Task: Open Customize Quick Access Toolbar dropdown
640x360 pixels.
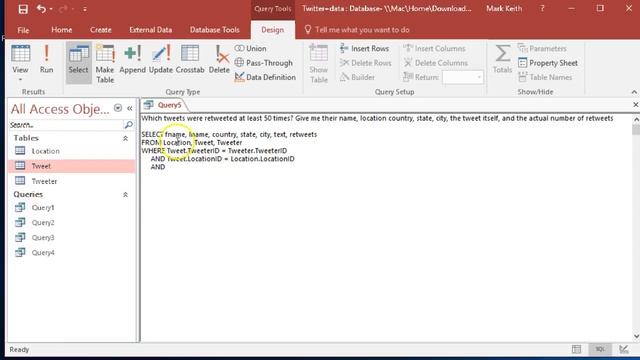Action: [85, 9]
